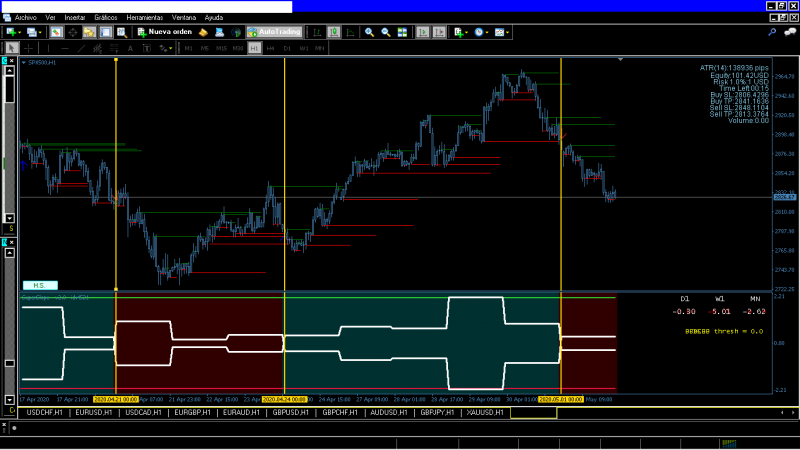This screenshot has width=800, height=450.
Task: Open search magnifier at top right
Action: click(x=772, y=32)
